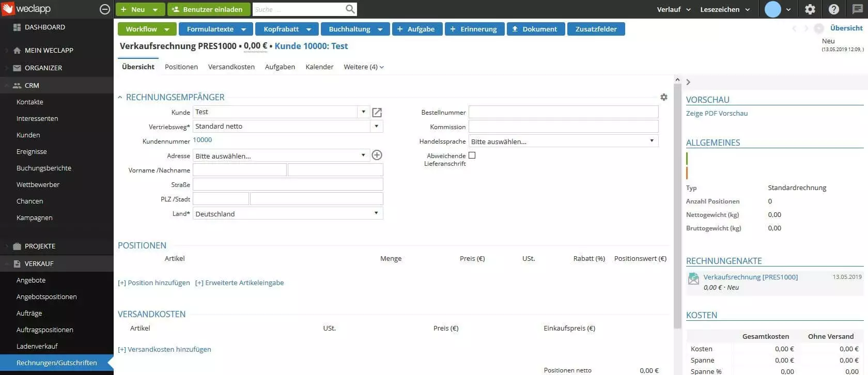Switch to the Positionen tab
The width and height of the screenshot is (868, 375).
181,67
